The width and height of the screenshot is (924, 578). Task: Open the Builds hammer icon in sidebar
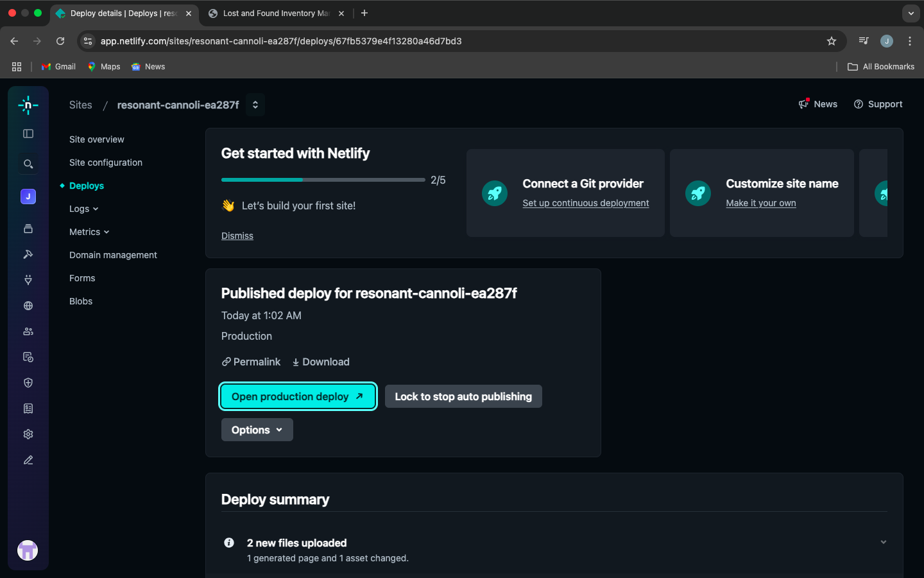point(28,254)
